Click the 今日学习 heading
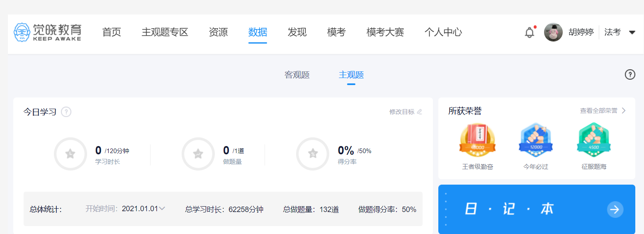Viewport: 644px width, 234px height. click(40, 112)
